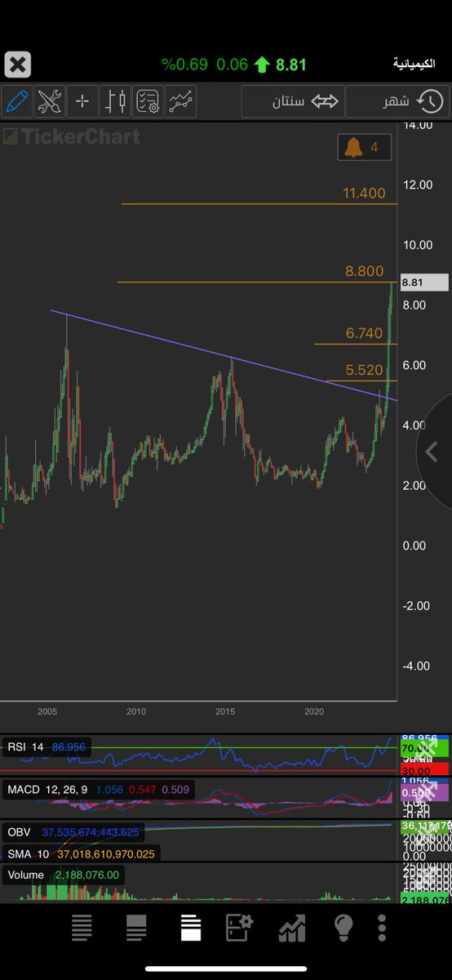Tap the Volume value 2,188,076.00
This screenshot has width=452, height=980.
(86, 875)
